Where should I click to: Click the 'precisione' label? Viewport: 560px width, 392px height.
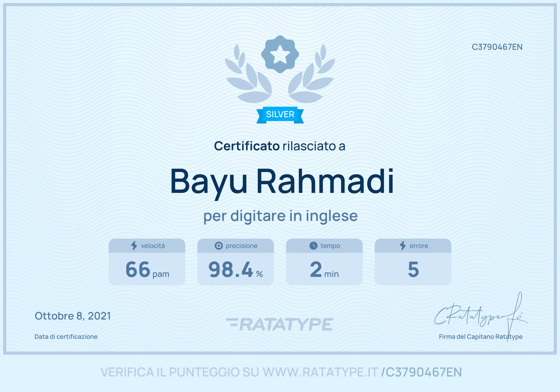pyautogui.click(x=242, y=246)
